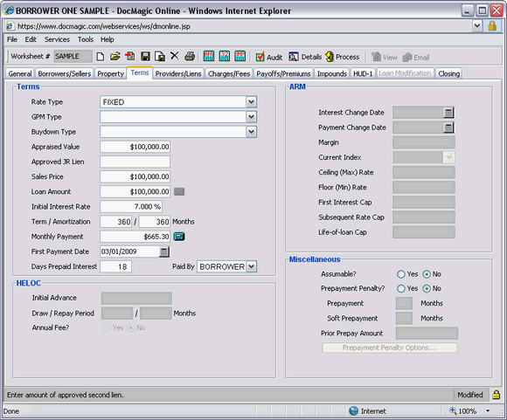Viewport: 507px width, 420px height.
Task: Set Assumable to No
Action: click(427, 274)
